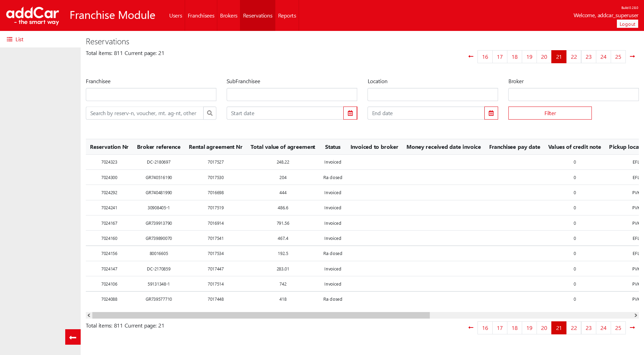Go to page 19 in top pagination
The width and height of the screenshot is (644, 355).
click(529, 57)
